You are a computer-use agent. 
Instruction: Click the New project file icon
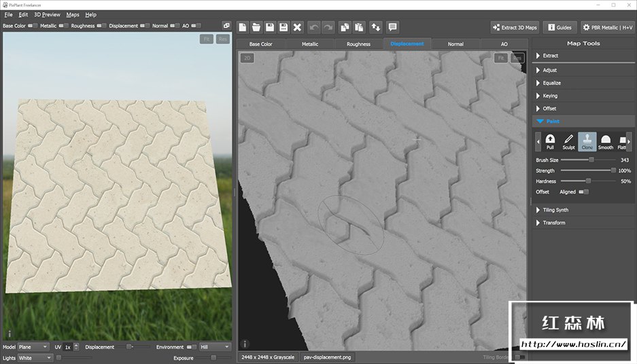243,27
